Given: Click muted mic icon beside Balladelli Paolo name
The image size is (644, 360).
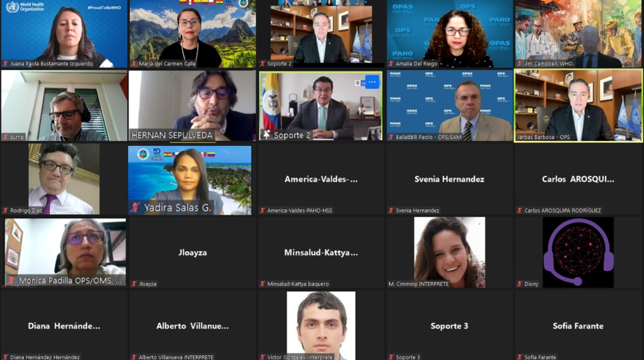Looking at the screenshot, I should (391, 137).
